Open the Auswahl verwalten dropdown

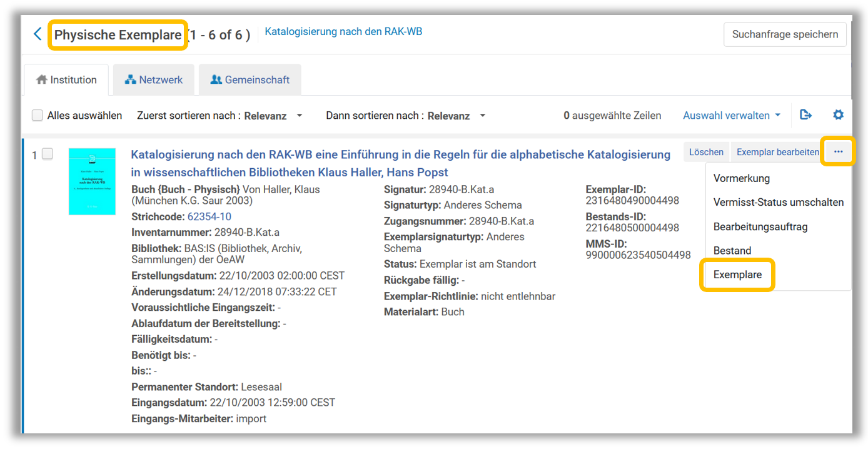(x=731, y=116)
